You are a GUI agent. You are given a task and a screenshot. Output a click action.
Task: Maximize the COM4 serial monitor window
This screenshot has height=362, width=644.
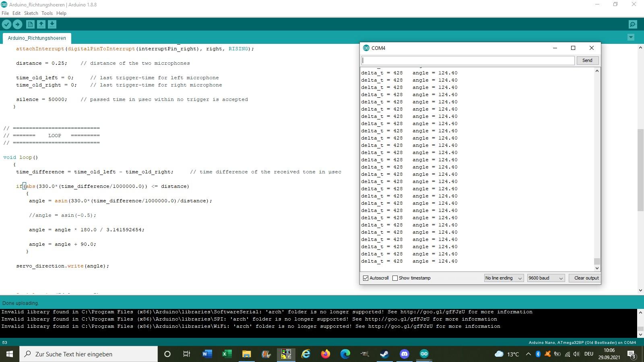(573, 48)
